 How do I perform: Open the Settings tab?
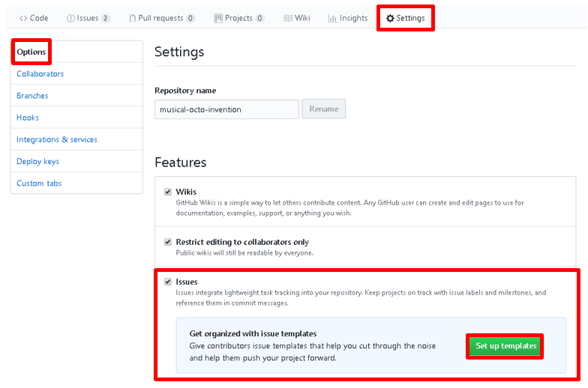click(x=405, y=18)
